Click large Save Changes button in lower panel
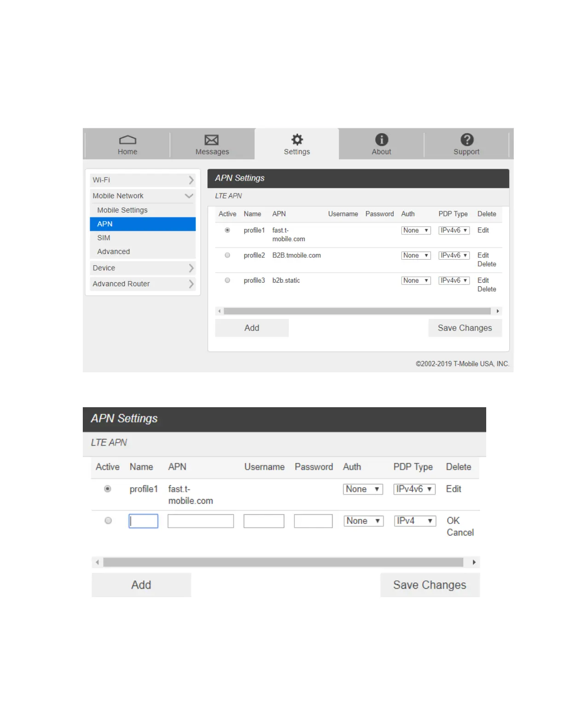 click(x=430, y=585)
